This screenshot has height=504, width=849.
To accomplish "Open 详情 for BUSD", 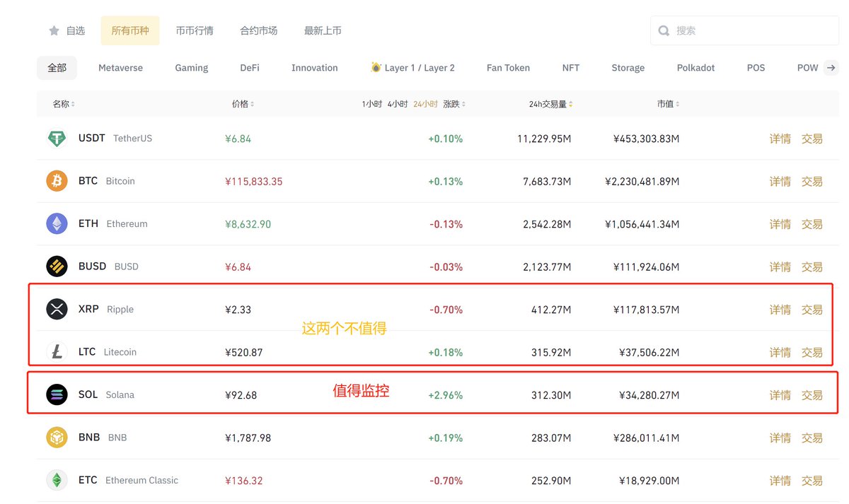I will pyautogui.click(x=780, y=267).
